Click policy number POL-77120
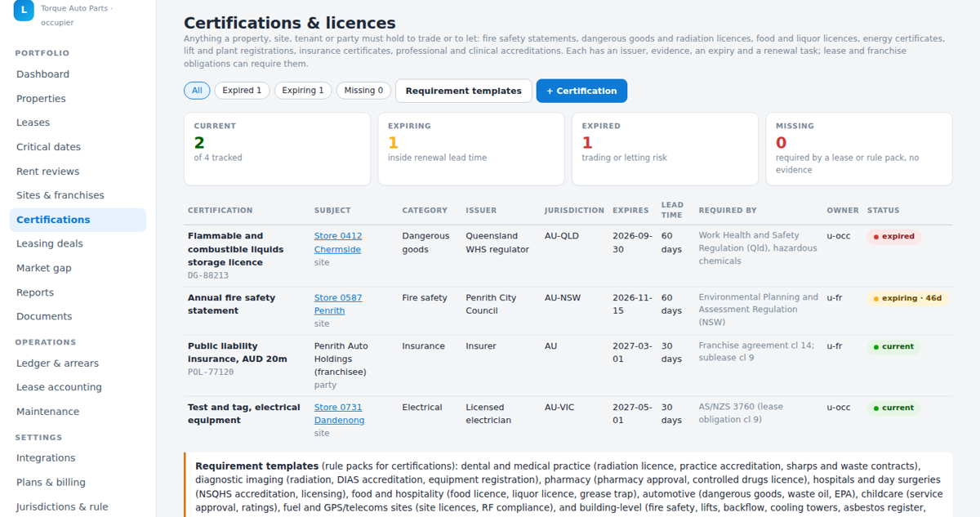980x517 pixels. pos(211,372)
